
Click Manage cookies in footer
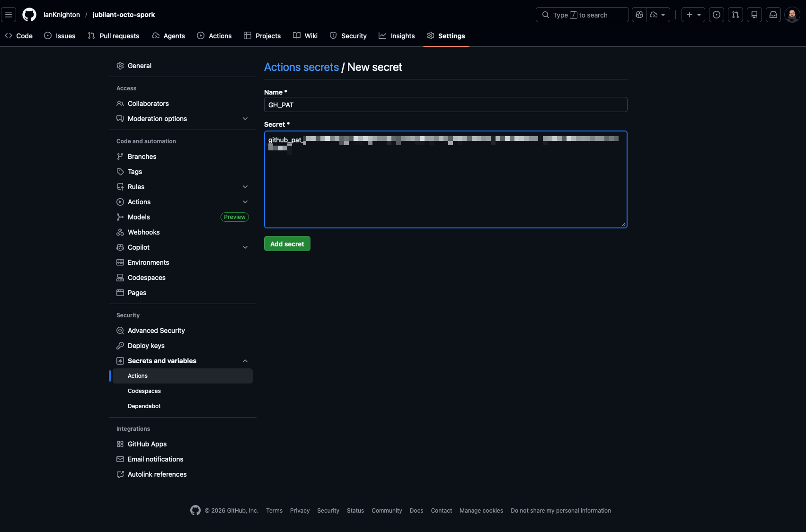pos(481,511)
